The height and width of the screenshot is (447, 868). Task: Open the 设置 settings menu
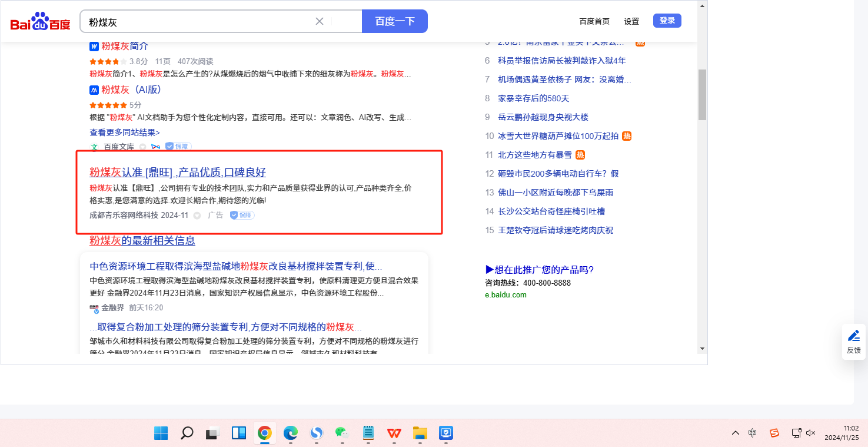pos(631,21)
